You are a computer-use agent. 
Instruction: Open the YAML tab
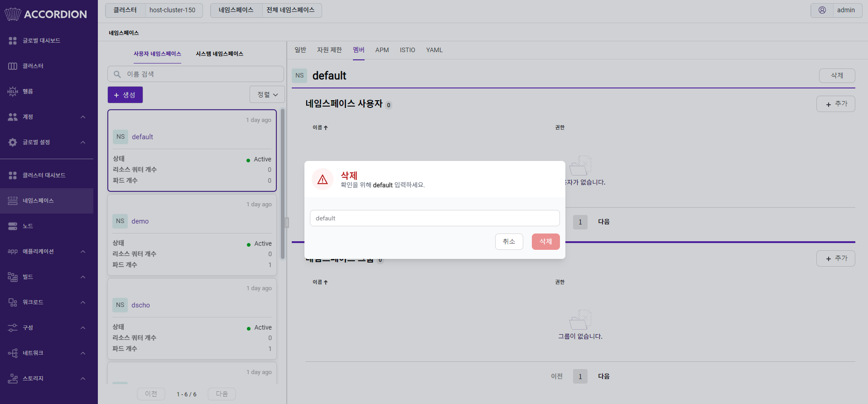(x=434, y=50)
